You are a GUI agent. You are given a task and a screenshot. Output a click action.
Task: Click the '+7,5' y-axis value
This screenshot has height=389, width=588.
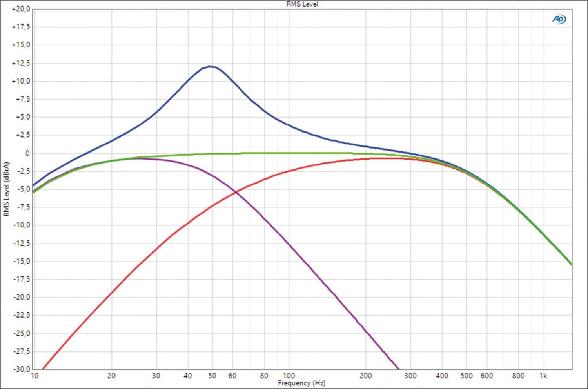pyautogui.click(x=23, y=99)
